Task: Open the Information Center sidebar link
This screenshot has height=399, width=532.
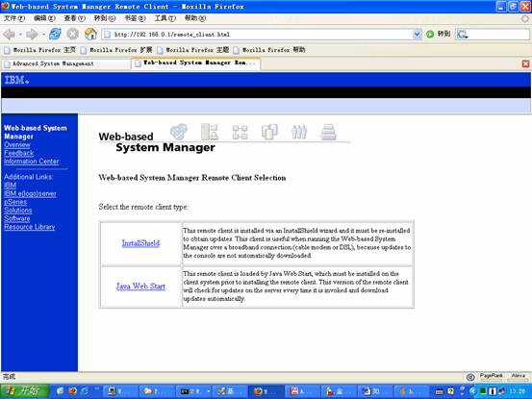Action: click(x=31, y=162)
